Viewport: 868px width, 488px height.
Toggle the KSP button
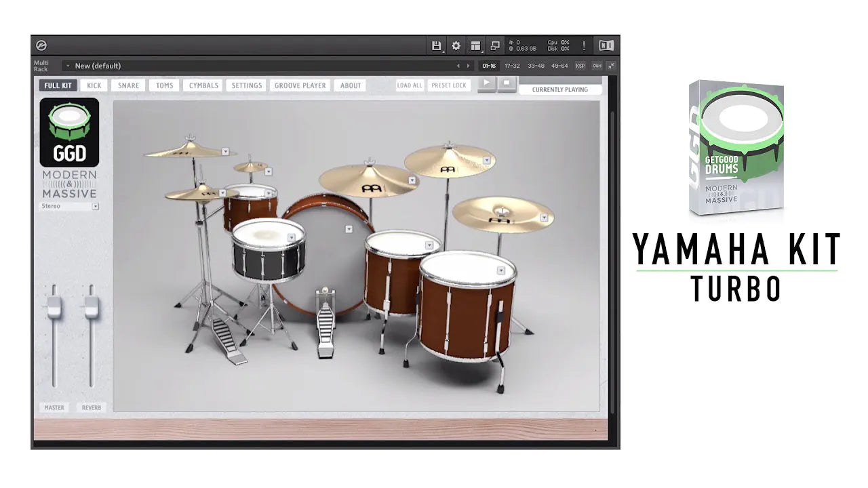tap(580, 66)
